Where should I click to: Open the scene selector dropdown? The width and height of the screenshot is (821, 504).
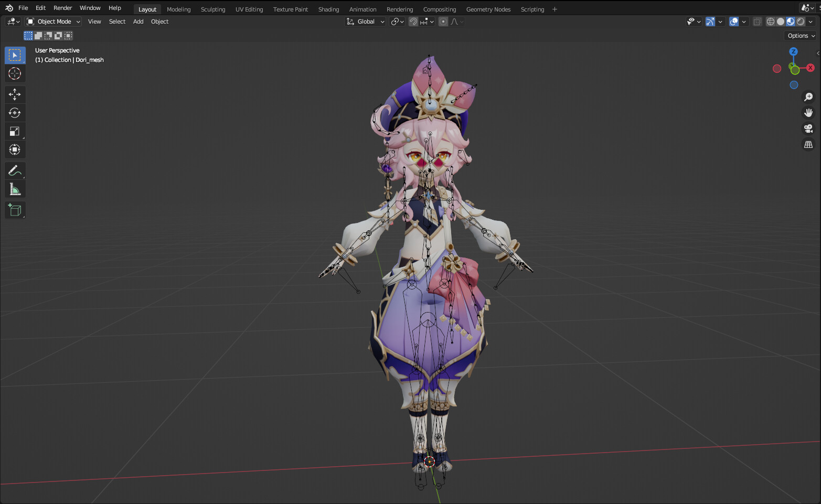(x=808, y=8)
